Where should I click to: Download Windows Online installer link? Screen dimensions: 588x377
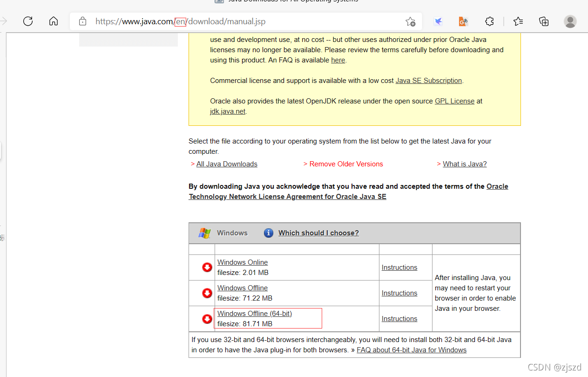(x=243, y=262)
